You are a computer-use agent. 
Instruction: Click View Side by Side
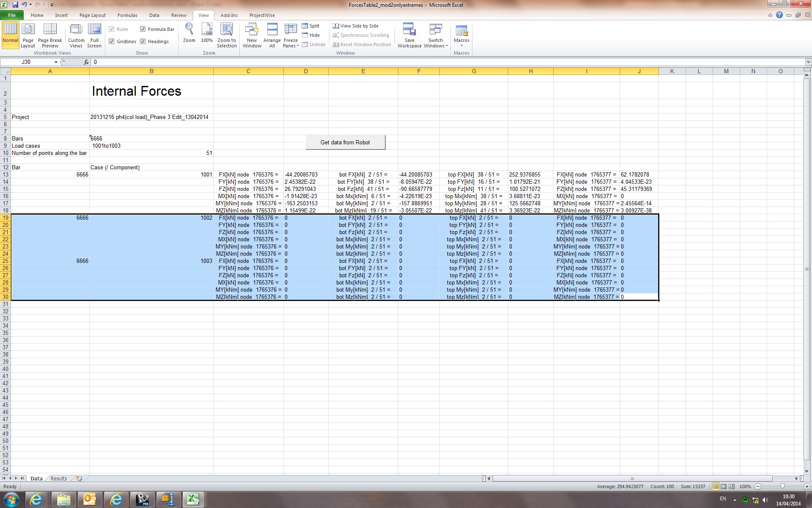tap(356, 26)
